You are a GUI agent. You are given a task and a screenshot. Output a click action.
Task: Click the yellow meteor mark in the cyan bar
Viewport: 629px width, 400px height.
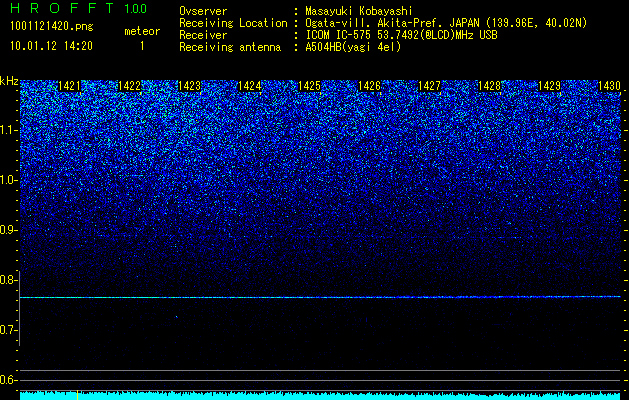point(77,395)
